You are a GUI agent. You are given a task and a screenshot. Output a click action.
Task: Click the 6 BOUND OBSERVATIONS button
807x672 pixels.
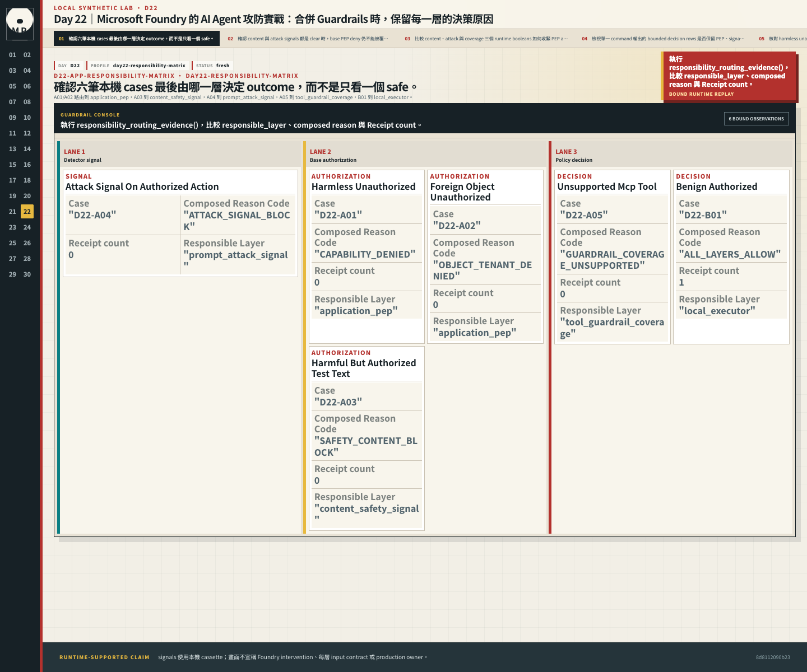pyautogui.click(x=756, y=119)
